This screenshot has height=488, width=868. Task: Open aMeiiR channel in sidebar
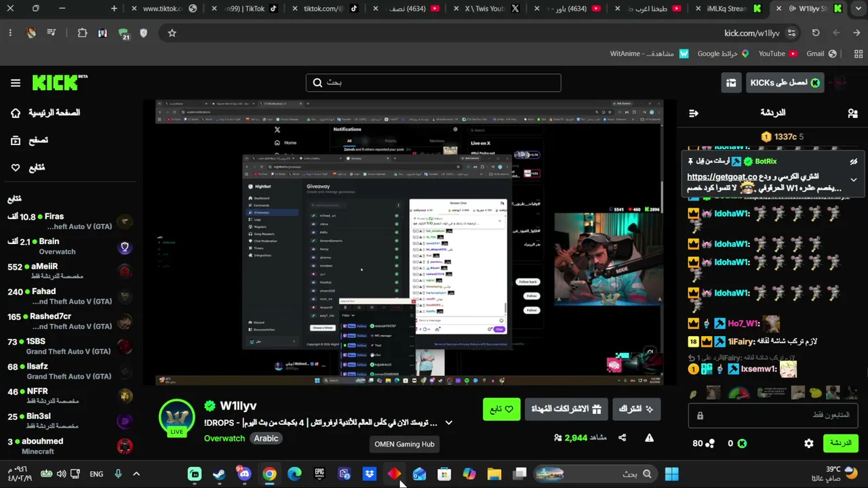click(70, 271)
